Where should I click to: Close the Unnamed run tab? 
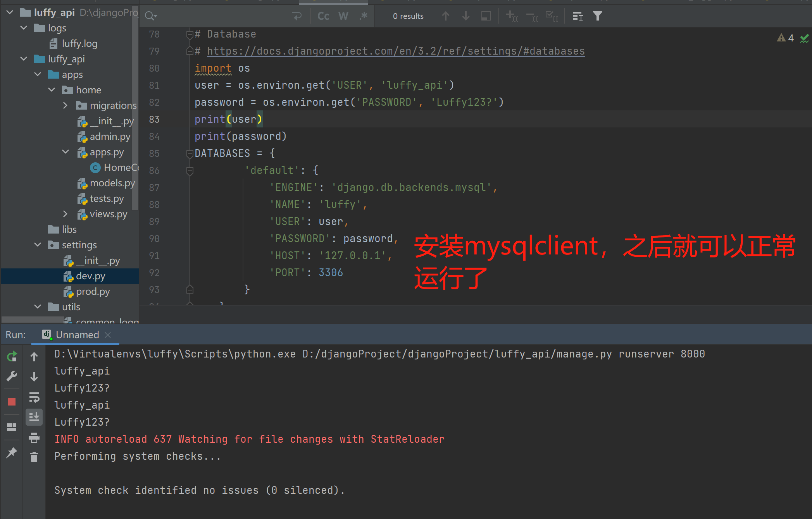point(108,335)
